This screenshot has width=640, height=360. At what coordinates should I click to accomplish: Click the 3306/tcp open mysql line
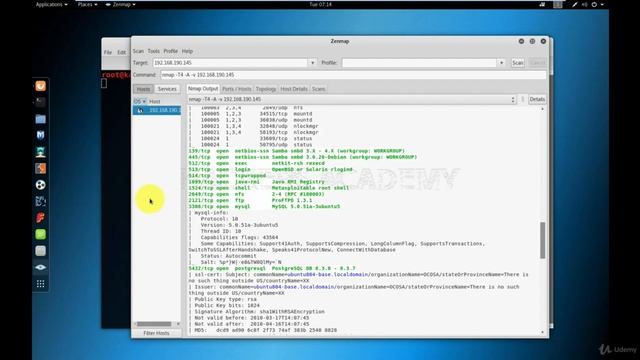pos(264,207)
